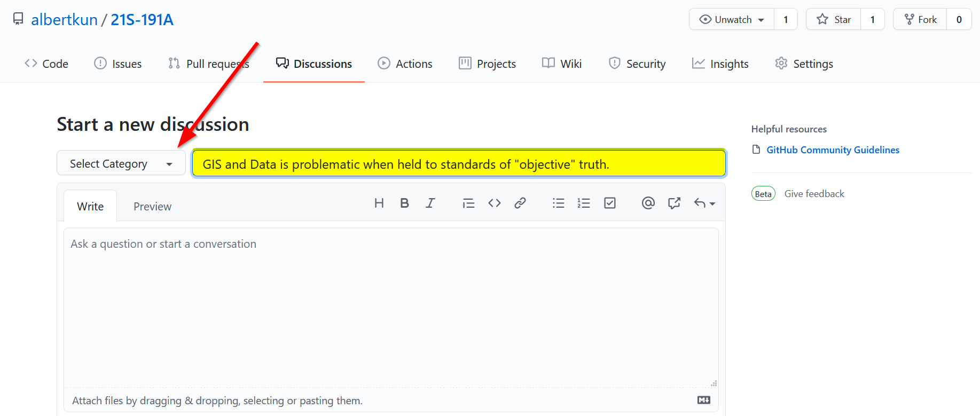Screen dimensions: 980x416
Task: Star this repository
Action: pos(834,19)
